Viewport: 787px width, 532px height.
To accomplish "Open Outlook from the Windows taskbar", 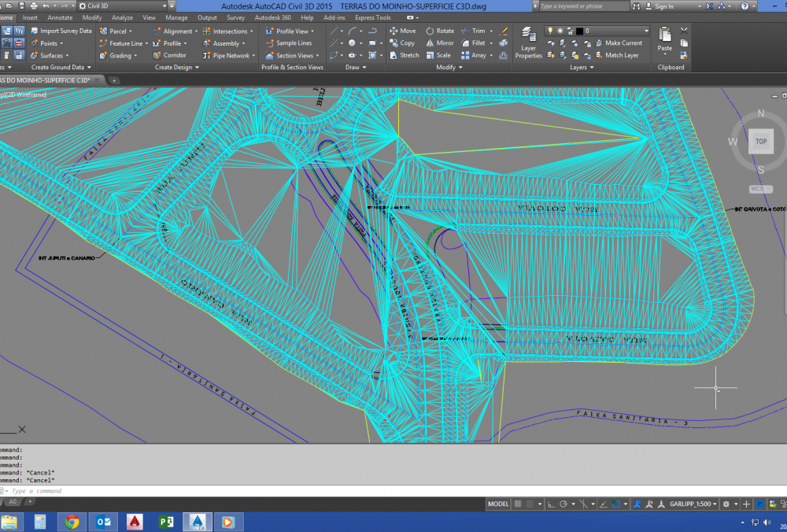I will point(103,523).
